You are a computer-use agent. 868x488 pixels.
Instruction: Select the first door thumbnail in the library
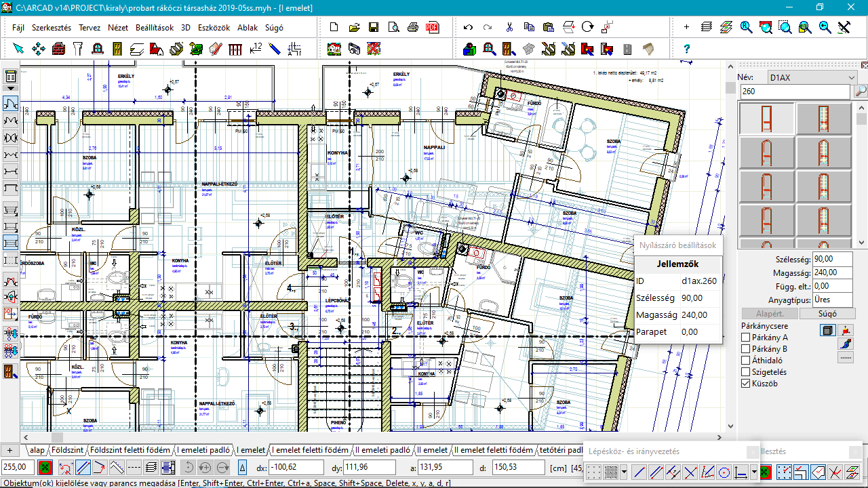tap(766, 119)
